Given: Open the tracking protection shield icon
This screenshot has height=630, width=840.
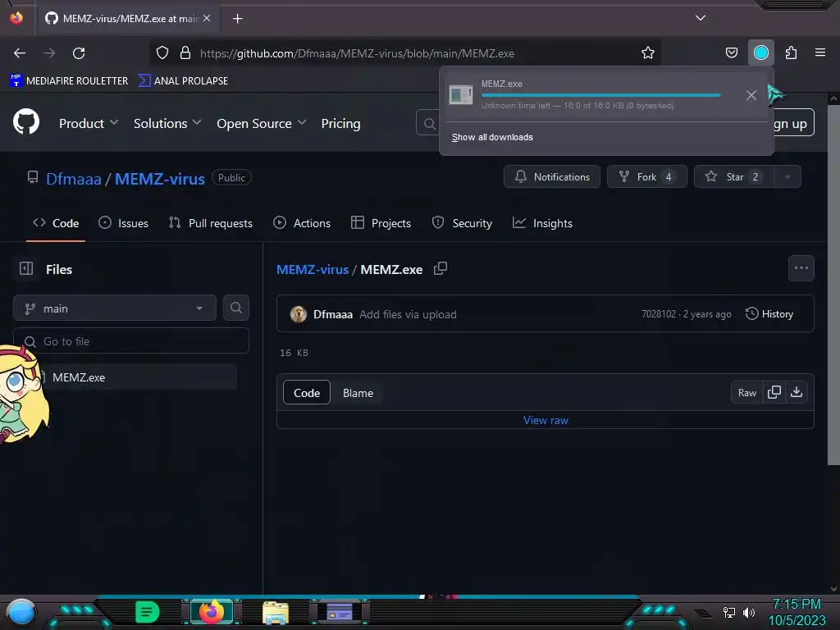Looking at the screenshot, I should [162, 53].
